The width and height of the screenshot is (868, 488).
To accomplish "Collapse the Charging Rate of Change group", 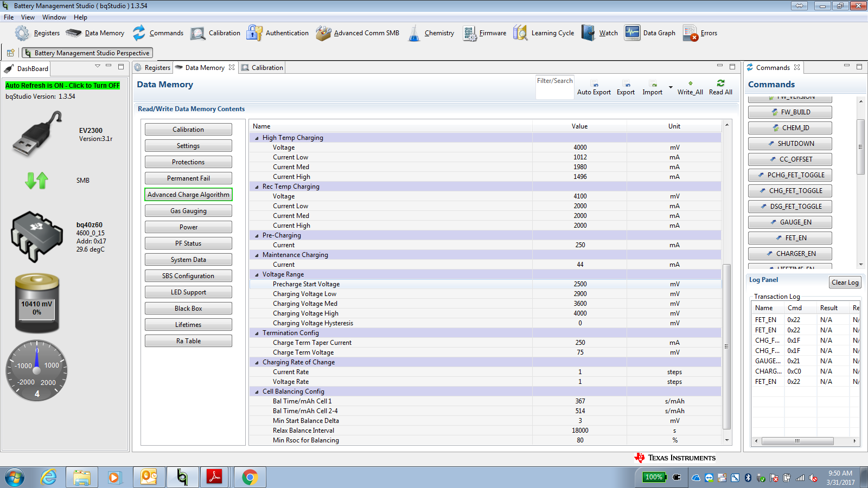I will 257,362.
